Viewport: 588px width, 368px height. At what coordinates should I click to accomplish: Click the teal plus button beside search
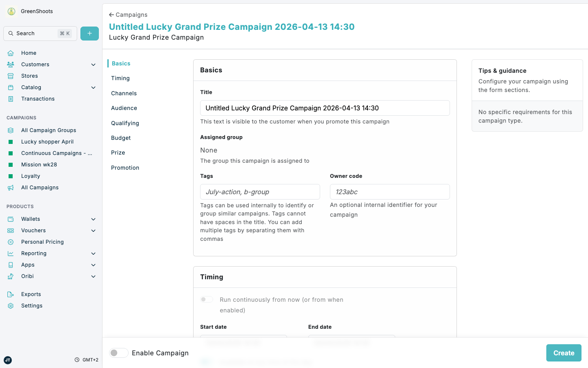click(89, 33)
